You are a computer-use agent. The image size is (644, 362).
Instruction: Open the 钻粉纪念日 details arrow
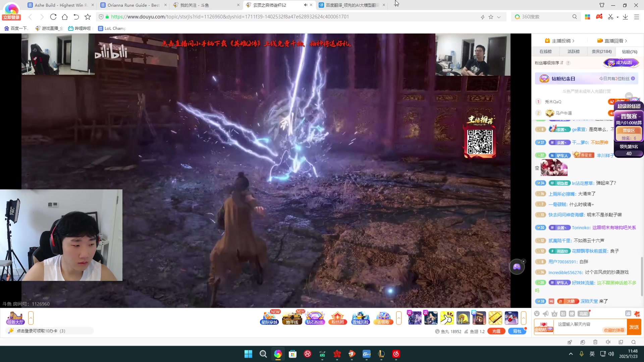click(x=633, y=78)
